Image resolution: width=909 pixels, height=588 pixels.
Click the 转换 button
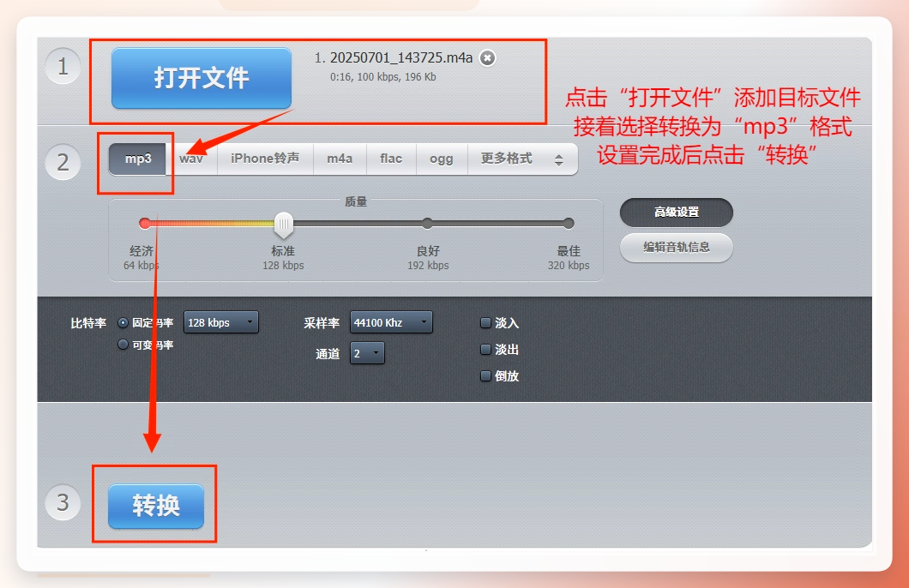tap(156, 506)
